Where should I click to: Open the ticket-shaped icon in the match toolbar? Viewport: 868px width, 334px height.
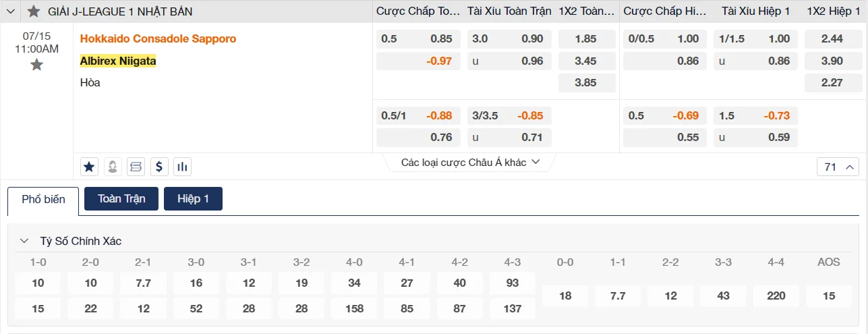[136, 166]
